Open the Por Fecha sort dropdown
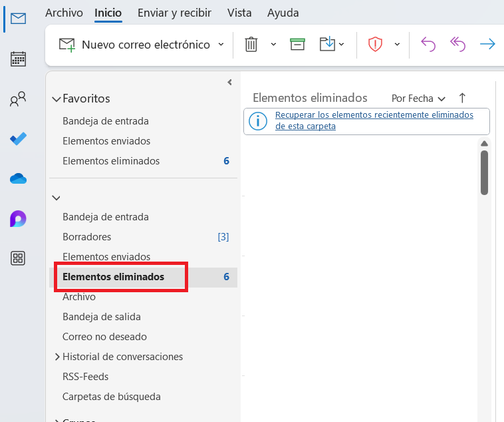Viewport: 504px width, 422px height. (x=418, y=99)
